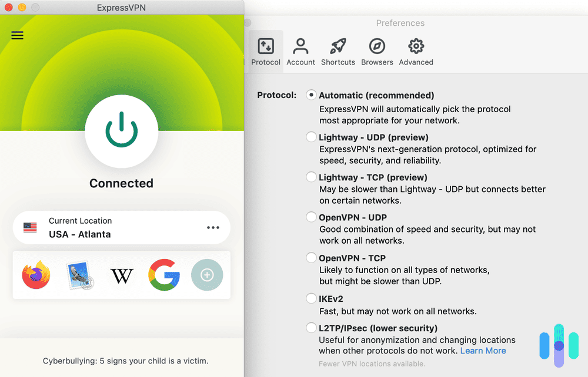The image size is (588, 377).
Task: Enable the IKEv2 protocol
Action: 311,298
